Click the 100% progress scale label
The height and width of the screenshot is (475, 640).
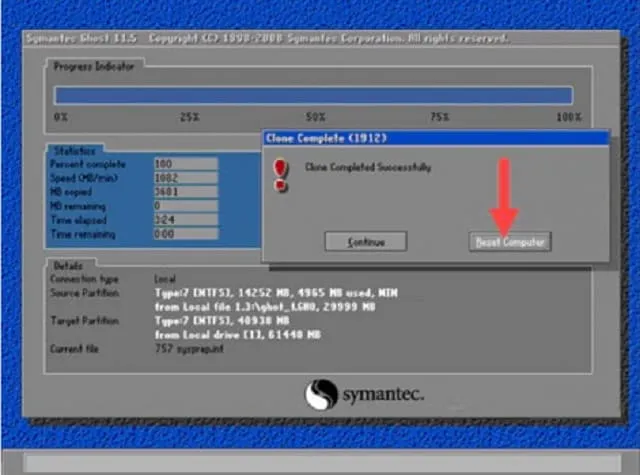coord(569,118)
